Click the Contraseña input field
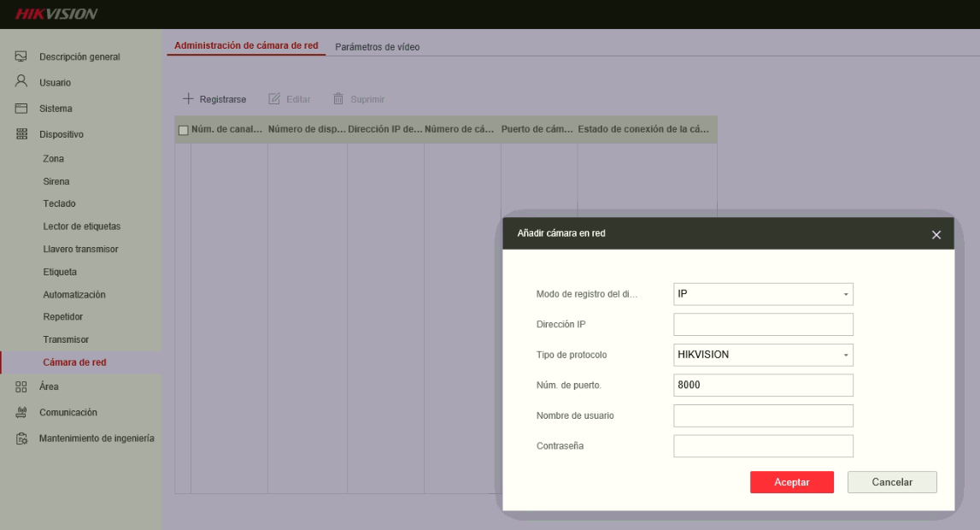The height and width of the screenshot is (530, 980). (763, 446)
